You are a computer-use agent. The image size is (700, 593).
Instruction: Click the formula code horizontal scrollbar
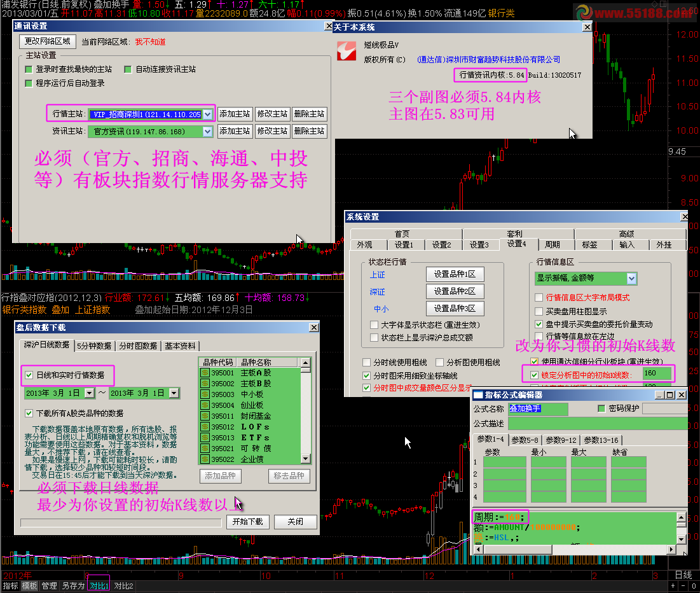575,549
